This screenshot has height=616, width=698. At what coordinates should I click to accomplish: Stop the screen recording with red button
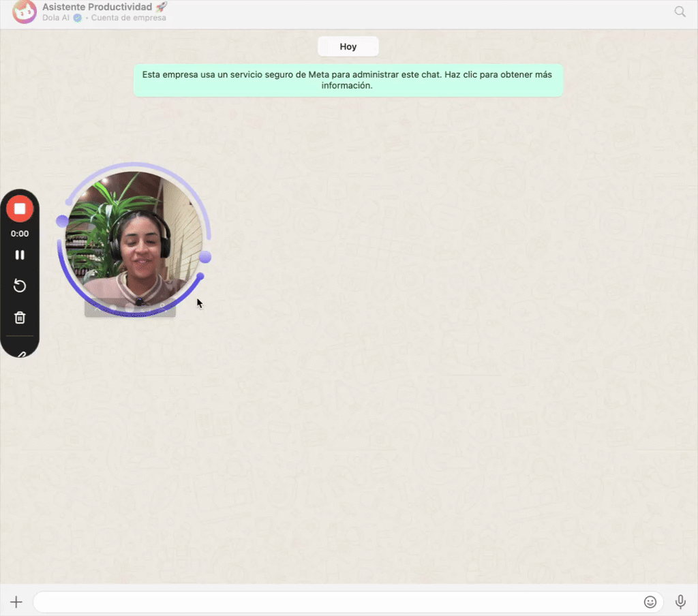pos(20,209)
